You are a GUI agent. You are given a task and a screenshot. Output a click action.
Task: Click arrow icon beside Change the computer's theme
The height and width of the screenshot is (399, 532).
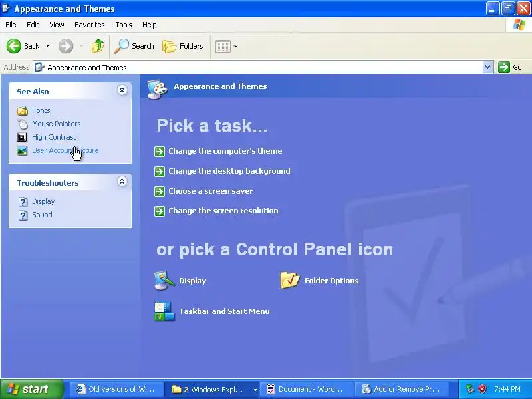pos(160,152)
